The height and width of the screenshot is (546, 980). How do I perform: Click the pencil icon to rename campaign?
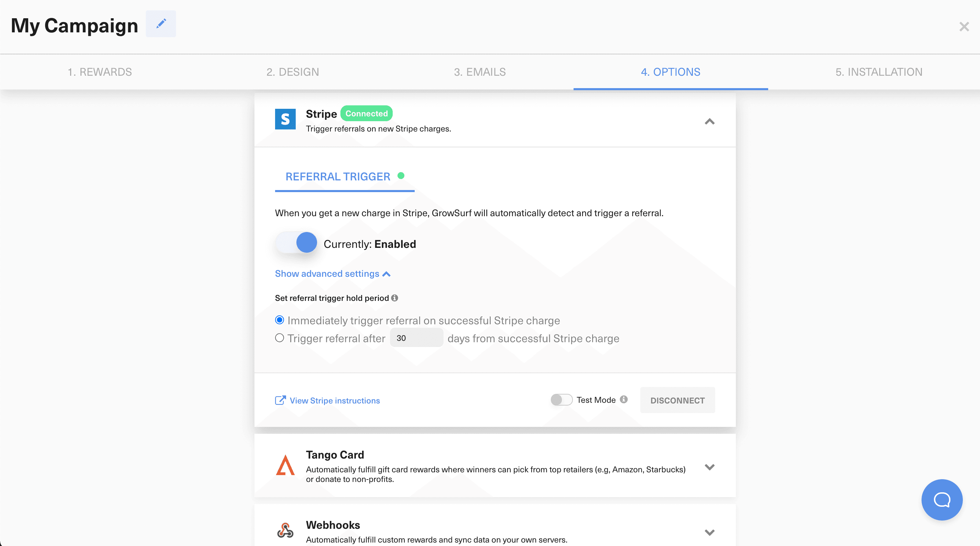pyautogui.click(x=161, y=24)
